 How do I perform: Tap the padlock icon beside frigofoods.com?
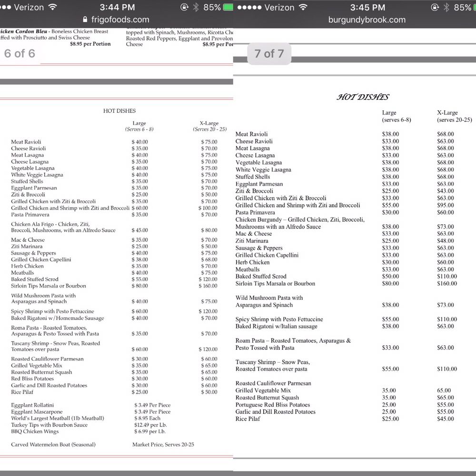pos(85,20)
